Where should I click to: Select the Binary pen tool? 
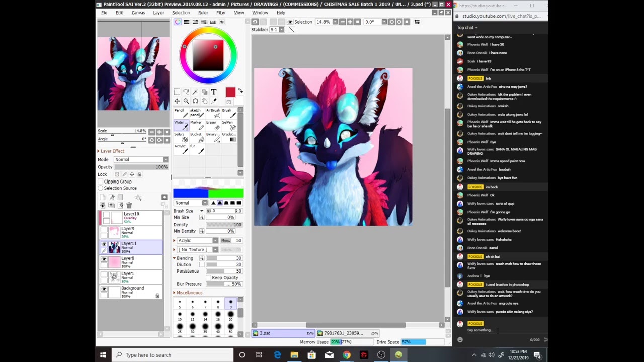pos(212,137)
